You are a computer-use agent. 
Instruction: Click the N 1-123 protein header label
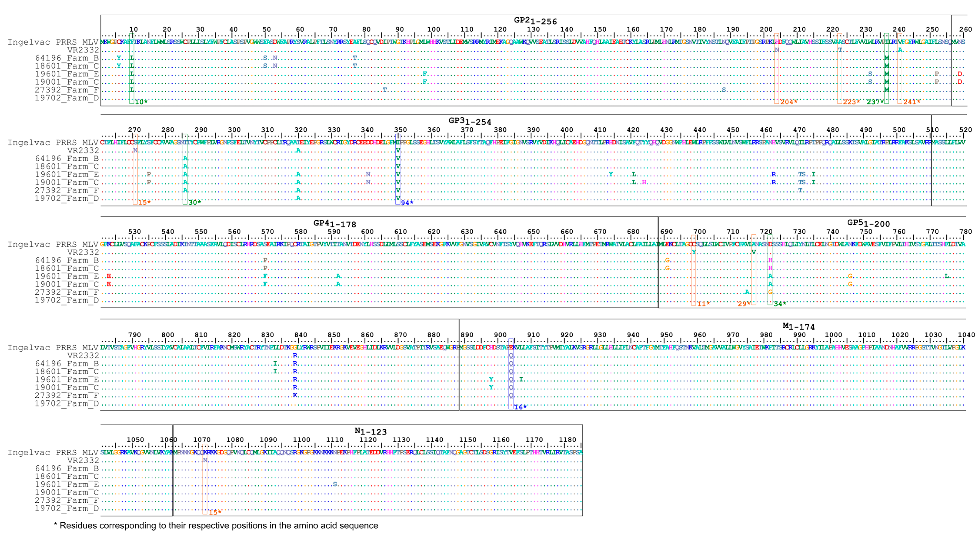tap(370, 431)
